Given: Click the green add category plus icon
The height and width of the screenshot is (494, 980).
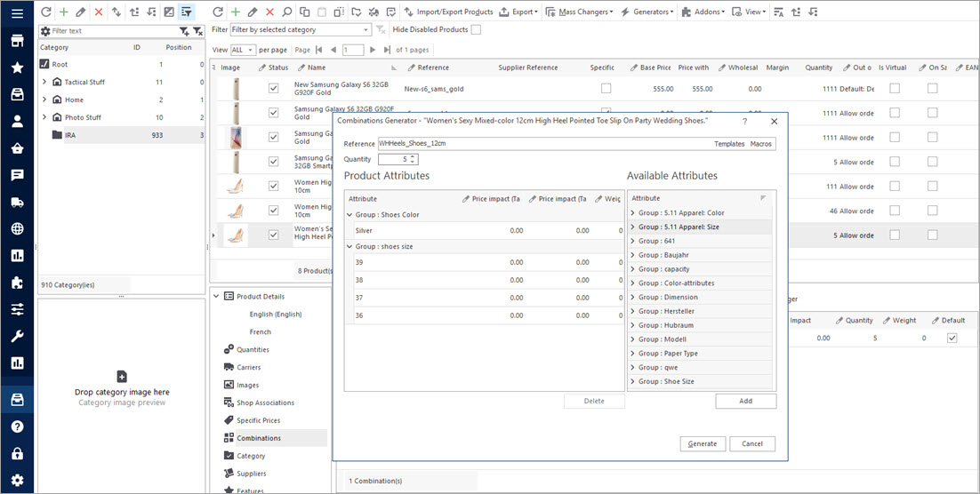Looking at the screenshot, I should coord(63,12).
